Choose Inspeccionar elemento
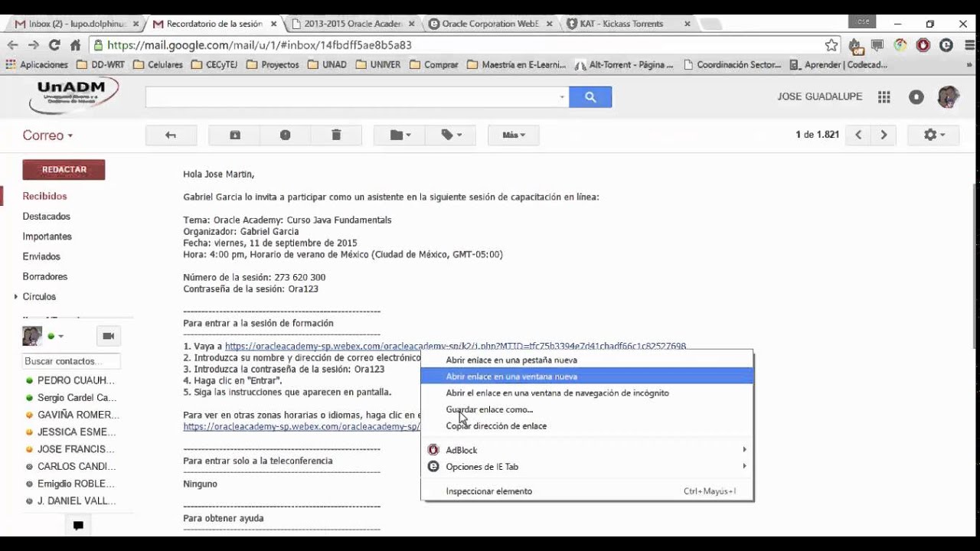Screen dimensions: 980x551 [x=587, y=491]
